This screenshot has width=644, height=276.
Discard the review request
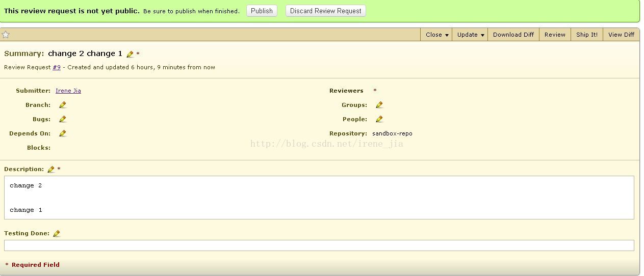pyautogui.click(x=325, y=11)
